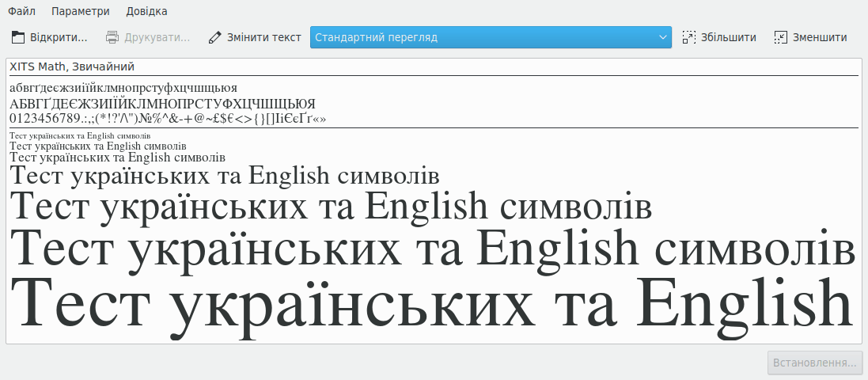Click the Друкувати printer icon
The width and height of the screenshot is (868, 380).
point(112,37)
